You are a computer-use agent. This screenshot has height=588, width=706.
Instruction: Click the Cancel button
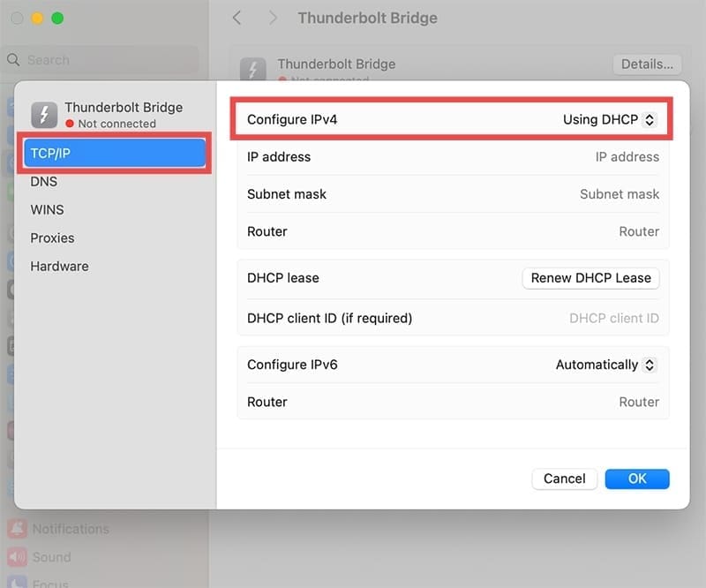(564, 479)
